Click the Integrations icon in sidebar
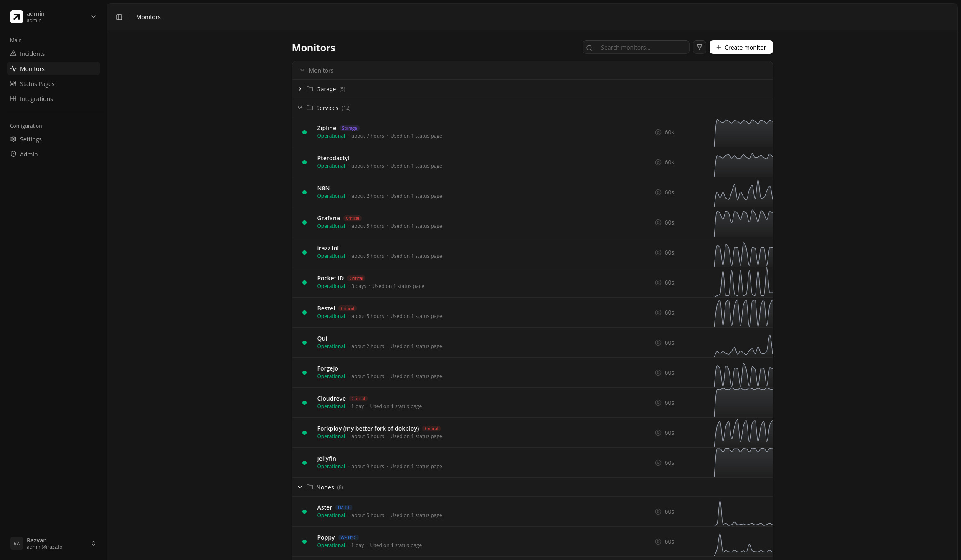 [x=13, y=98]
